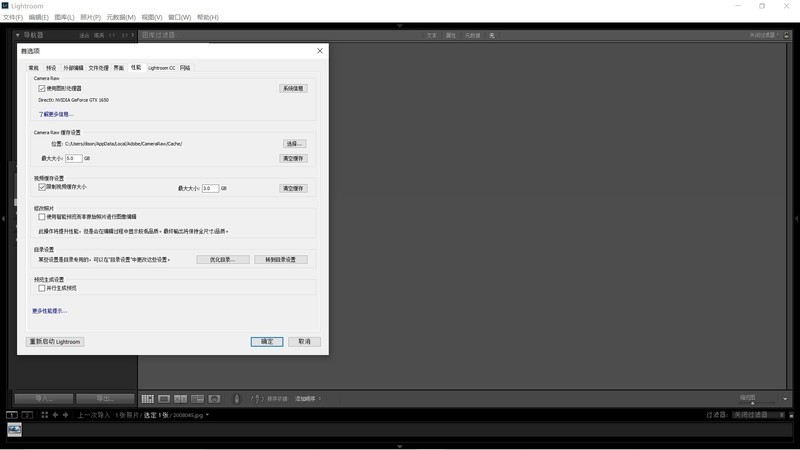Switch to the 网络 preferences tab
Image resolution: width=800 pixels, height=450 pixels.
(185, 68)
